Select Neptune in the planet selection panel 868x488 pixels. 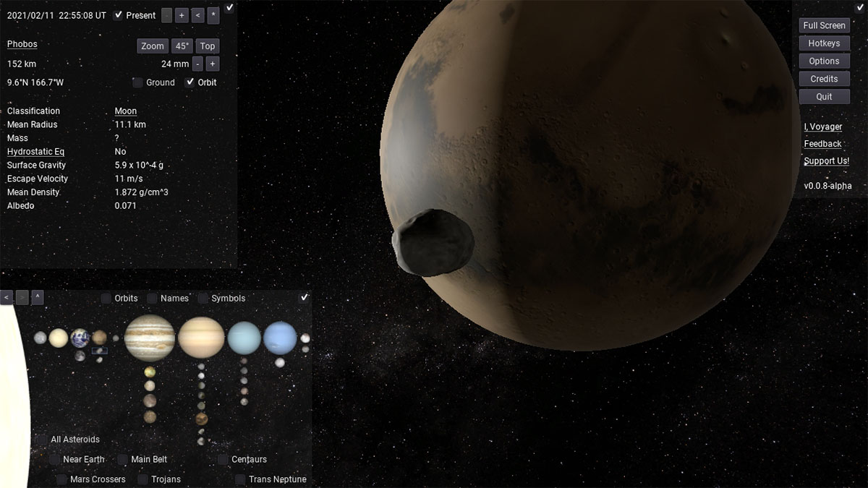tap(280, 338)
